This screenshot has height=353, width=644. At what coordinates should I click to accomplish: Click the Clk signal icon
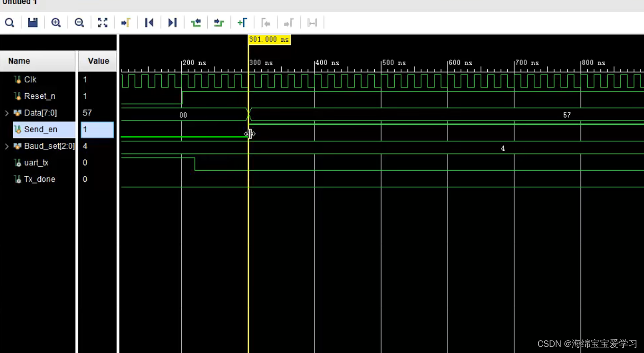(x=18, y=79)
